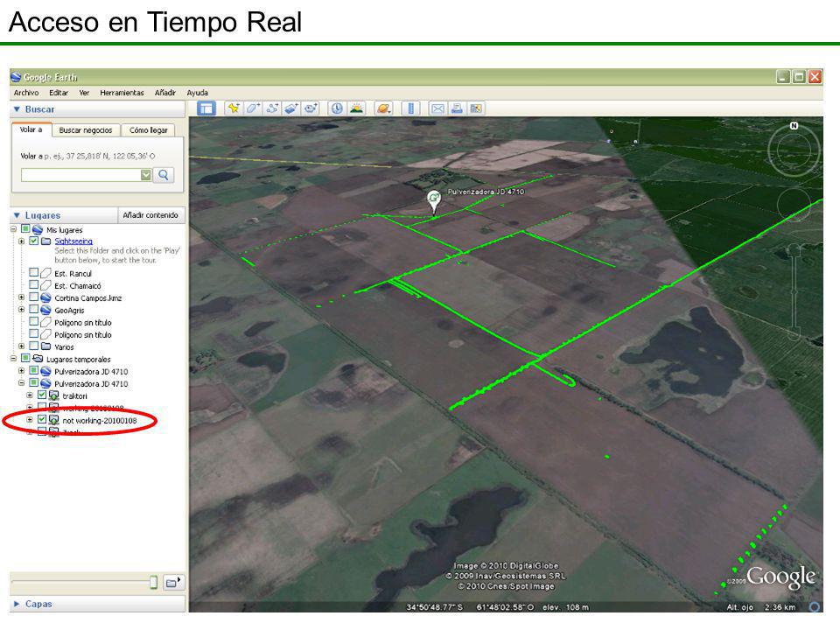Toggle sunlight across the landscape

click(x=356, y=108)
